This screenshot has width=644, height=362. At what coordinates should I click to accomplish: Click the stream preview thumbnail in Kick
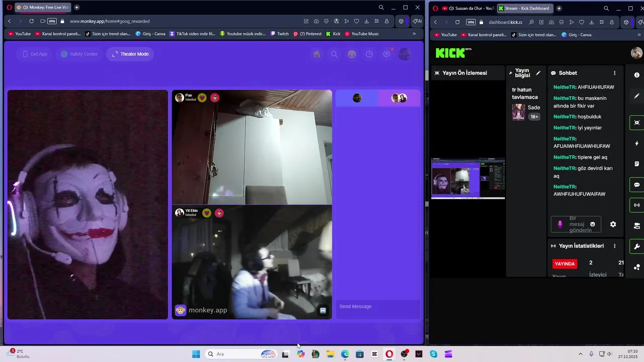(468, 178)
